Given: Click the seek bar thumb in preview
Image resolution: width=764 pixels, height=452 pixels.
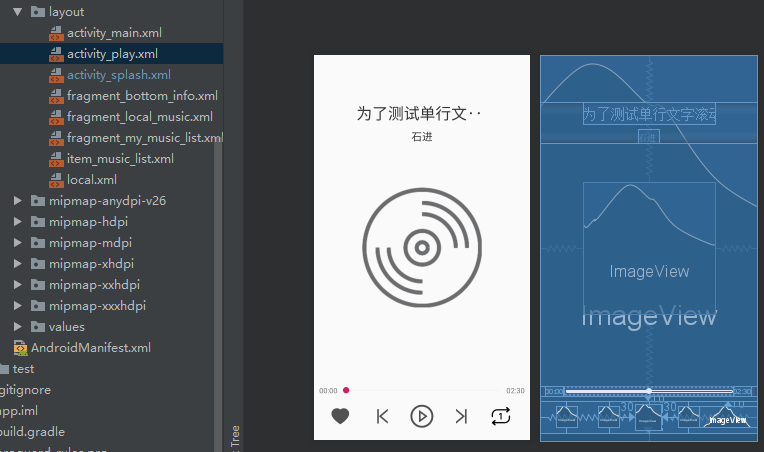Looking at the screenshot, I should (x=346, y=390).
